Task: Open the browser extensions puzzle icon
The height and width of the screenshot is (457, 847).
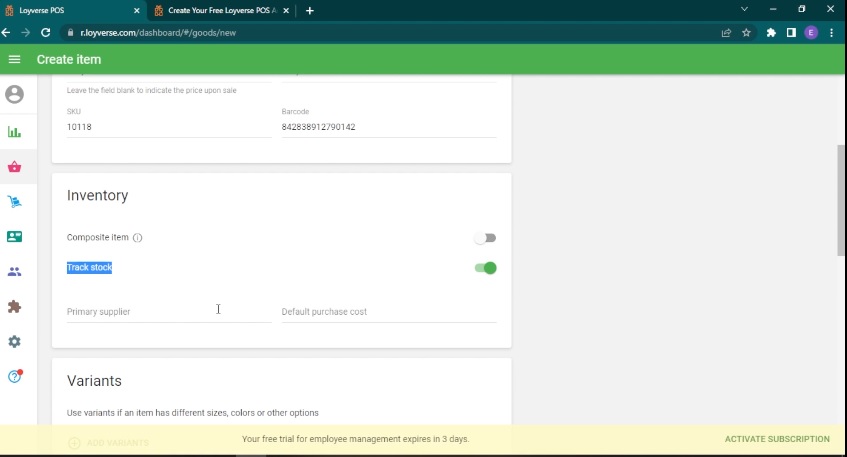Action: click(x=771, y=33)
